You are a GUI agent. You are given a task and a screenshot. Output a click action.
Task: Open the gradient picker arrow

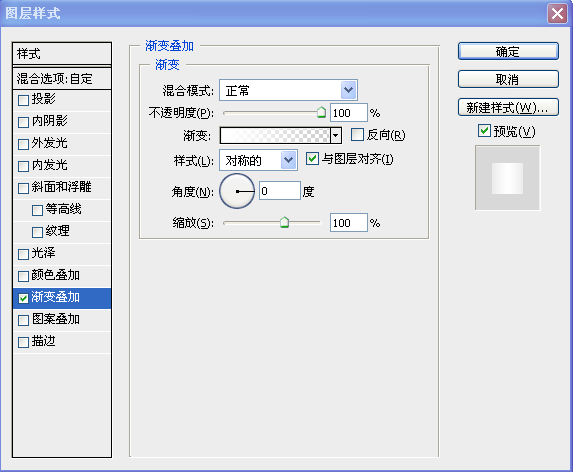tap(335, 136)
